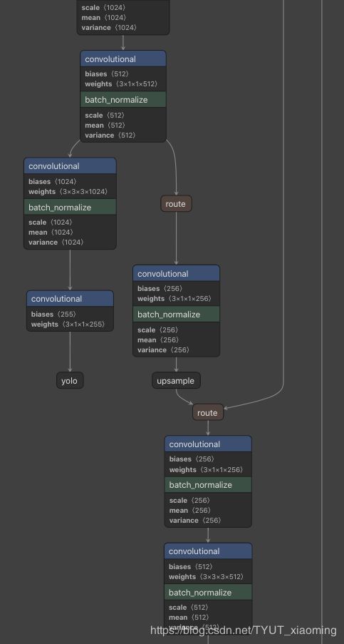Open convolutional header with biases 255

(x=70, y=299)
